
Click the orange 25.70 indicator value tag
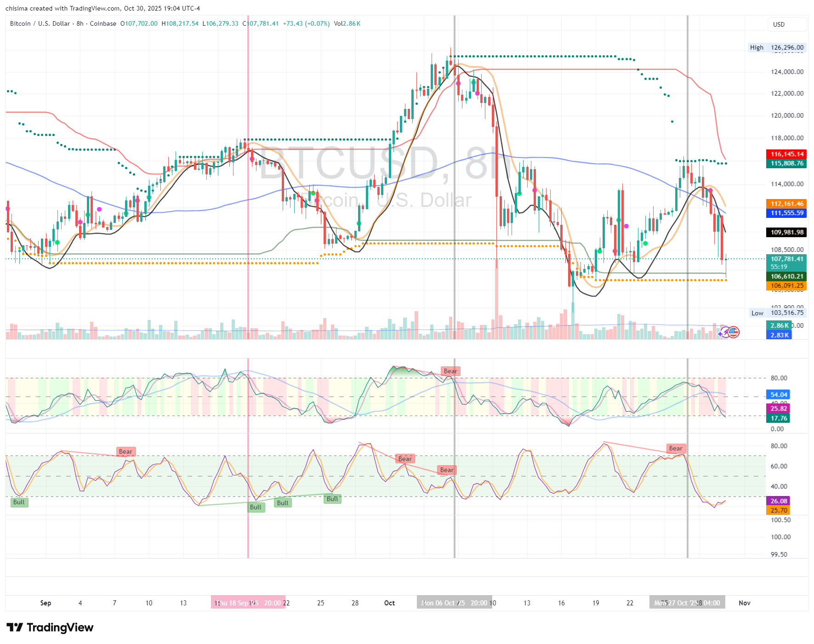[x=778, y=510]
